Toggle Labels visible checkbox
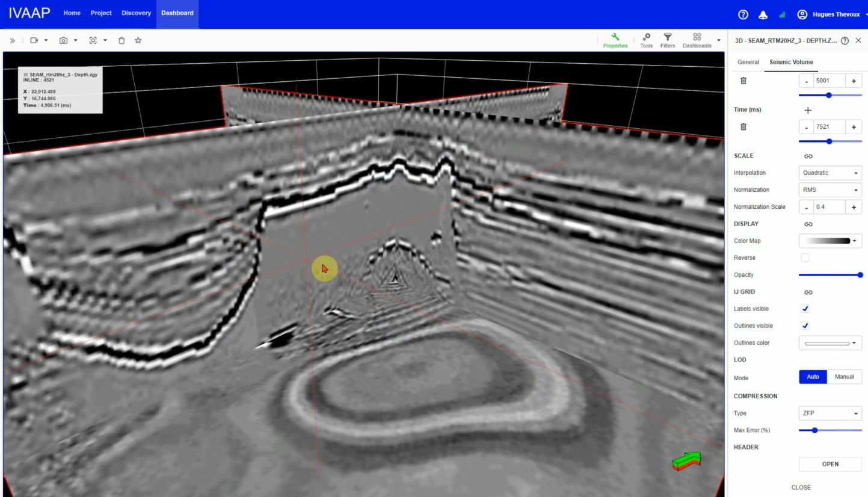The image size is (868, 497). pos(805,309)
